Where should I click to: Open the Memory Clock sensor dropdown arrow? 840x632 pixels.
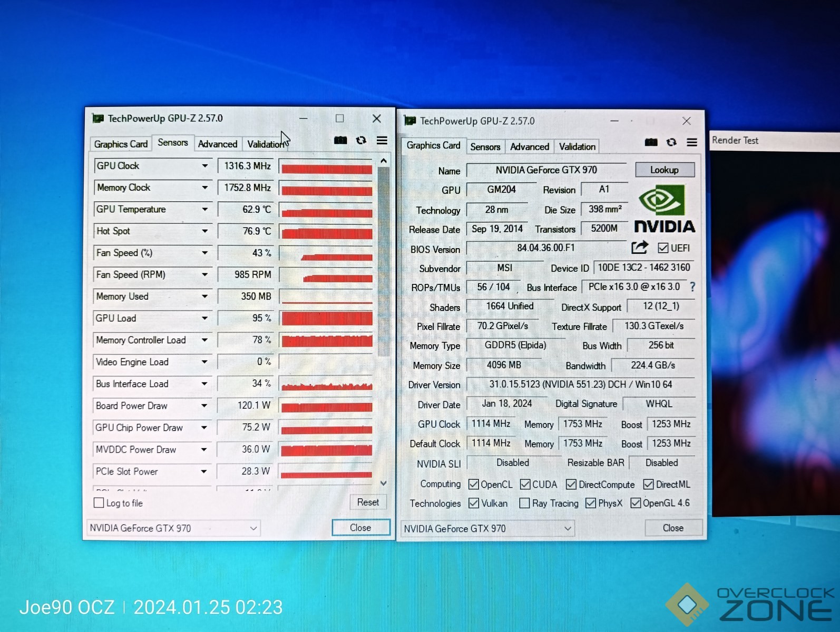pyautogui.click(x=204, y=187)
